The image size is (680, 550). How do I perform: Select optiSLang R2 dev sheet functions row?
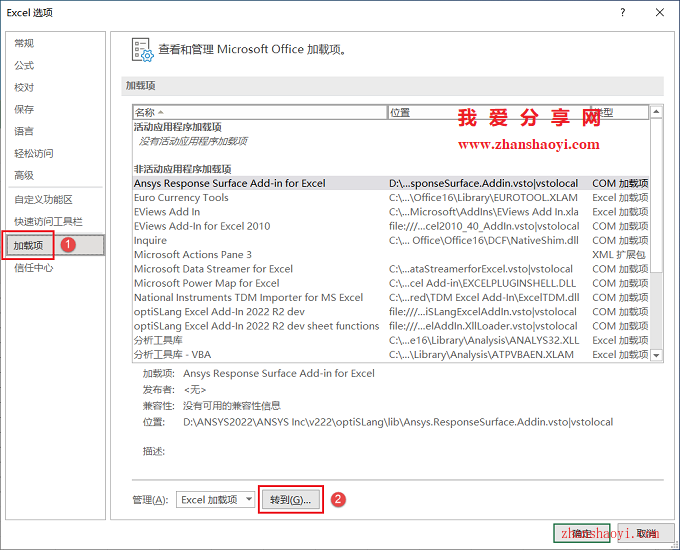coord(390,326)
